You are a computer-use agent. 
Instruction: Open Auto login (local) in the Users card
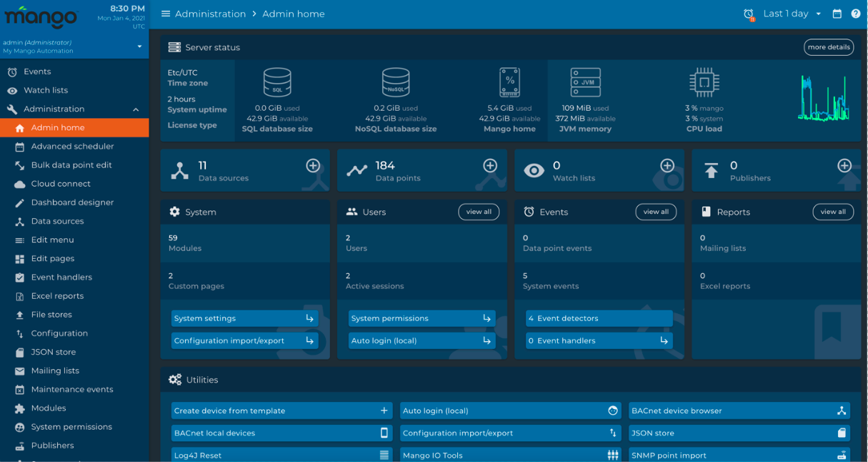[x=422, y=340]
